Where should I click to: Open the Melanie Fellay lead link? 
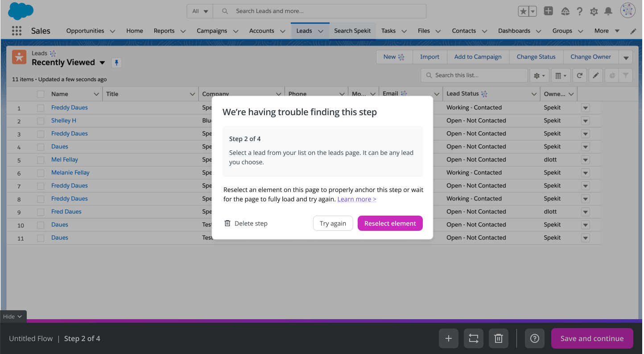[x=70, y=173]
